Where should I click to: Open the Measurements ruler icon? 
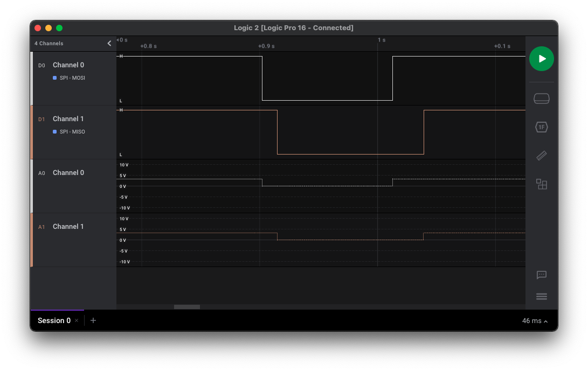click(541, 156)
